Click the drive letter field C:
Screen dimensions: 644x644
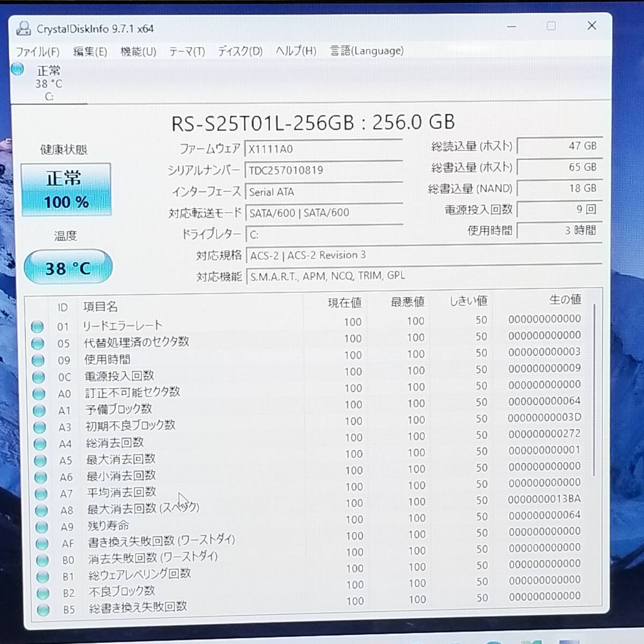click(x=324, y=234)
